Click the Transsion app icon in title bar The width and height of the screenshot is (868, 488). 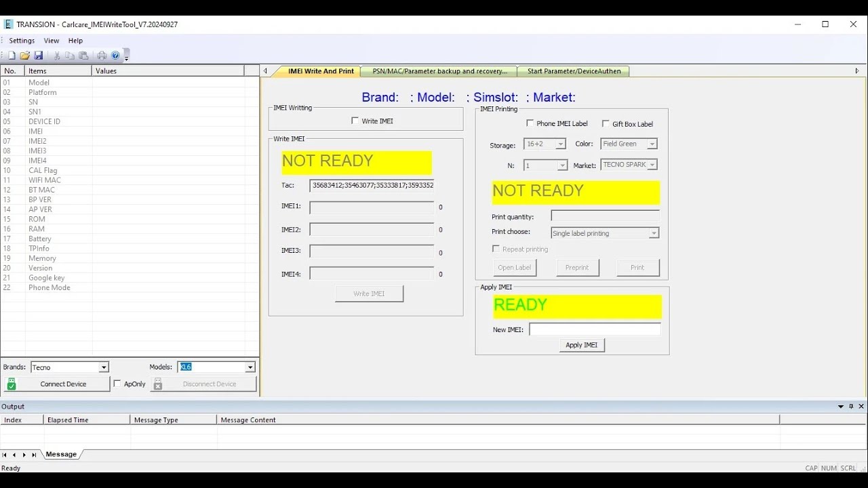pos(8,24)
